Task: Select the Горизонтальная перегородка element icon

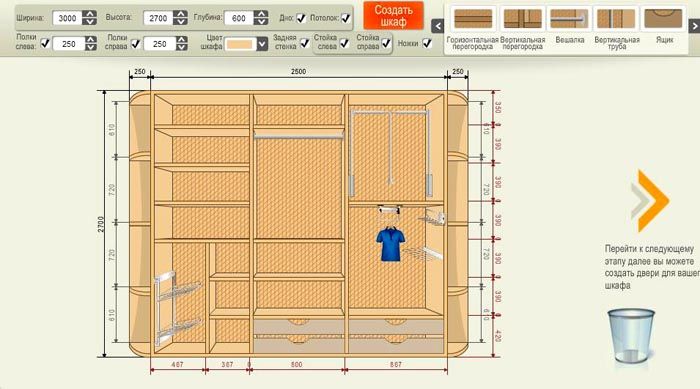Action: tap(473, 19)
